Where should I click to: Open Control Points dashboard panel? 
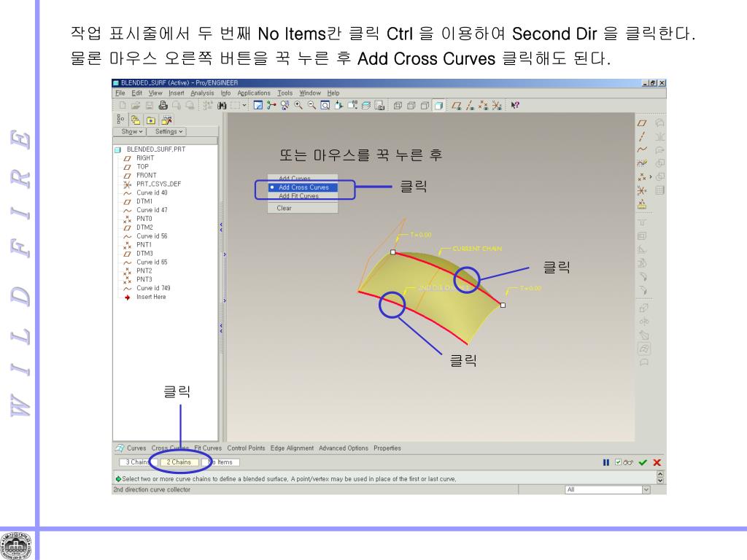pos(246,448)
